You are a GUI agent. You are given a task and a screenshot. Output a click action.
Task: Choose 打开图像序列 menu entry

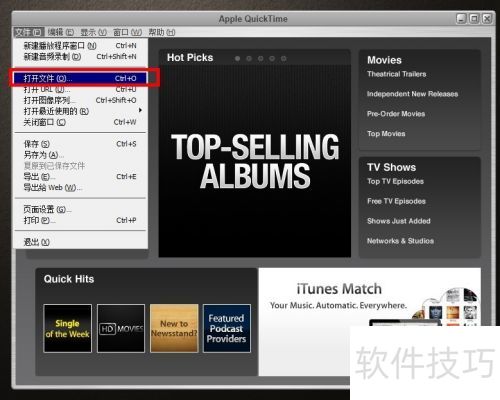pos(80,100)
